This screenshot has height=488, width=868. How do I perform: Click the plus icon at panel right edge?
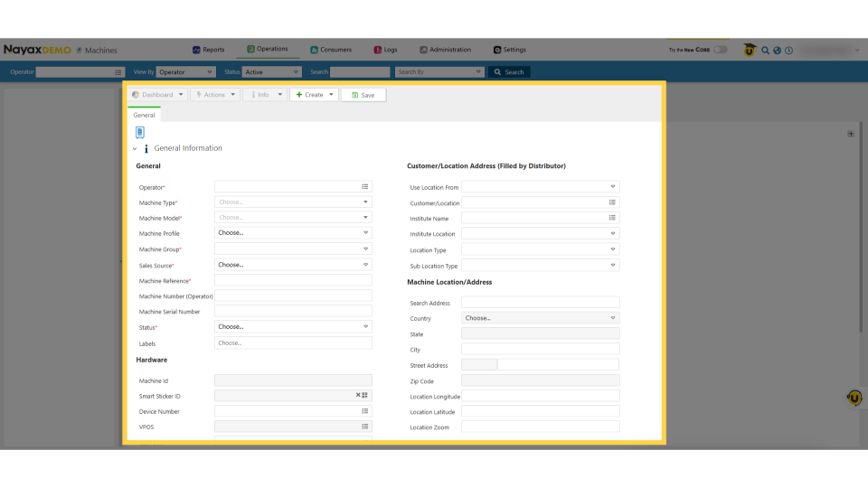tap(850, 134)
